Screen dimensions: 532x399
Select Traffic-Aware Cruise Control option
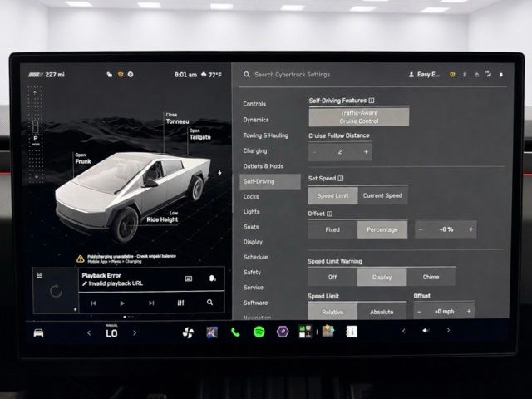[359, 116]
